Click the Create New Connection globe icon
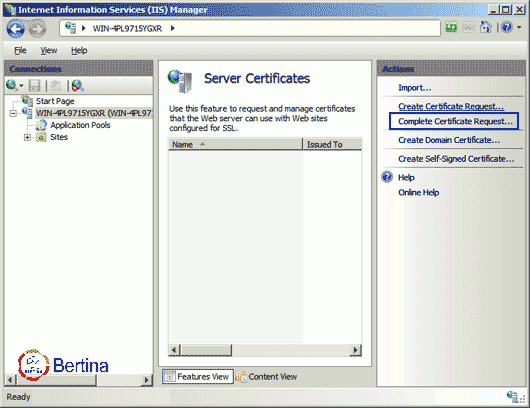The width and height of the screenshot is (530, 408). pyautogui.click(x=11, y=85)
